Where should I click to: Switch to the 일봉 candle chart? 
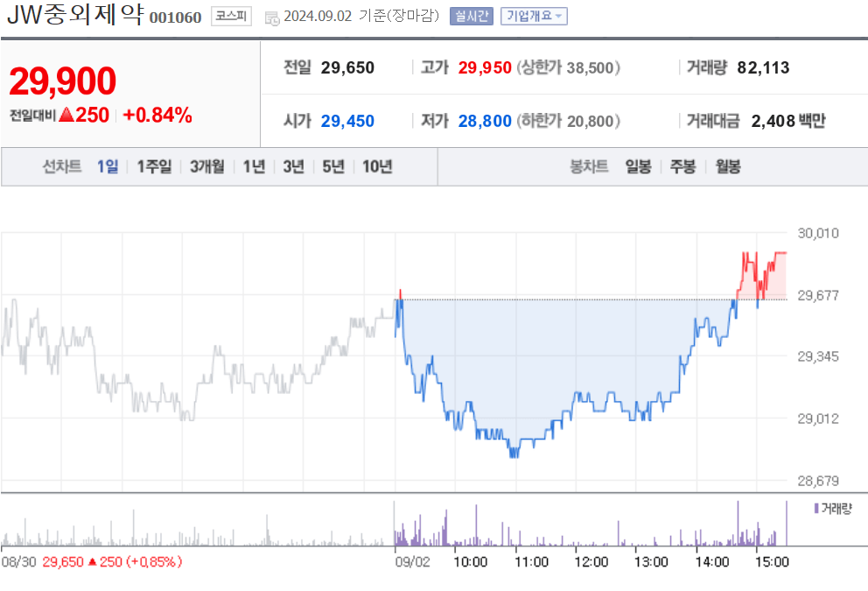point(638,166)
